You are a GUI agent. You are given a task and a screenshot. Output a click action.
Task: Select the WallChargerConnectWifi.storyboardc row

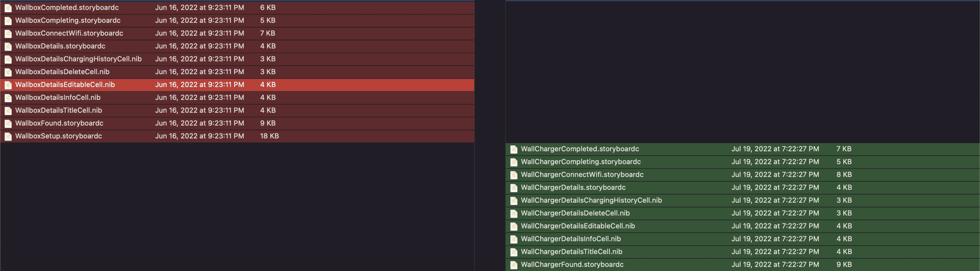[742, 175]
